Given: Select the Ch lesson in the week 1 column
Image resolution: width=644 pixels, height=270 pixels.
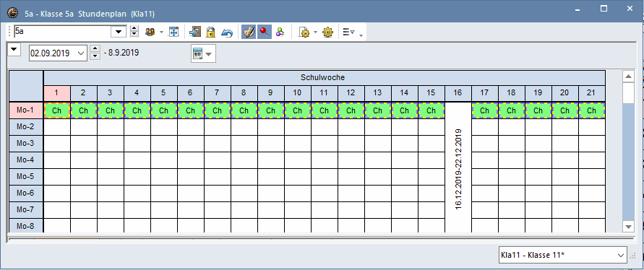Looking at the screenshot, I should click(x=56, y=110).
